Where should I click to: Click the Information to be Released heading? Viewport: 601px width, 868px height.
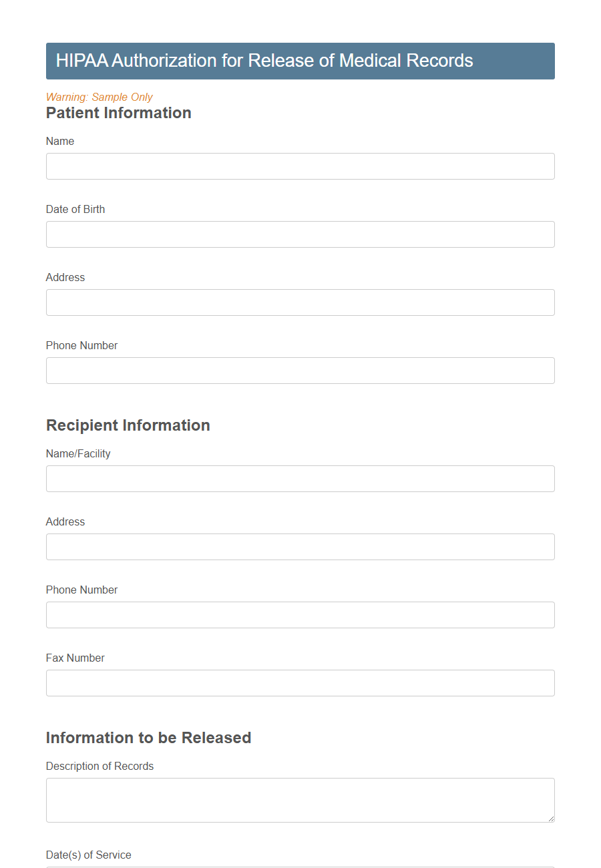[148, 737]
